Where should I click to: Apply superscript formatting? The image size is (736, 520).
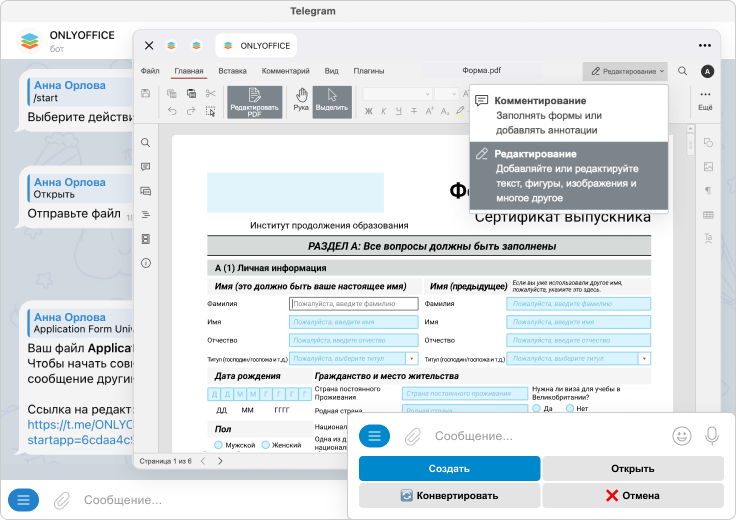pos(429,111)
